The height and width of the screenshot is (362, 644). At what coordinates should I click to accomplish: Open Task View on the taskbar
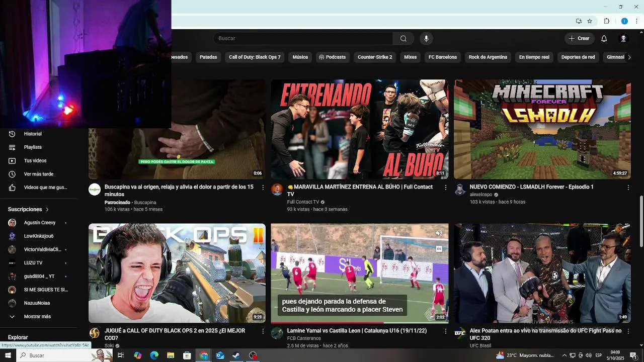(121, 355)
